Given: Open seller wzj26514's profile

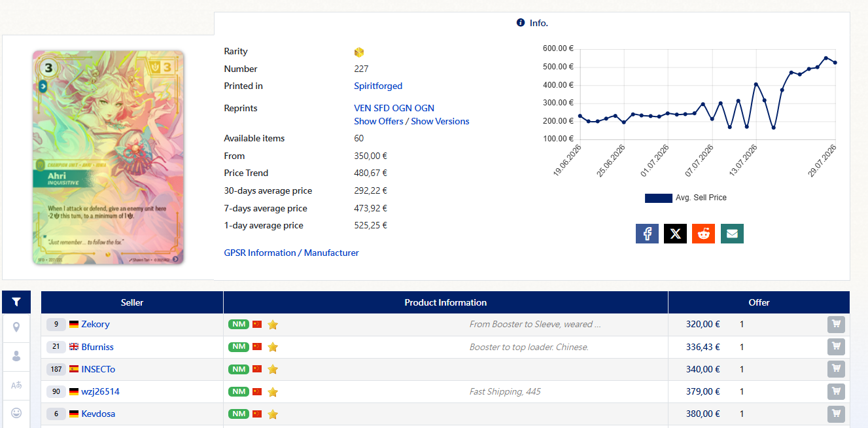Looking at the screenshot, I should [x=100, y=391].
